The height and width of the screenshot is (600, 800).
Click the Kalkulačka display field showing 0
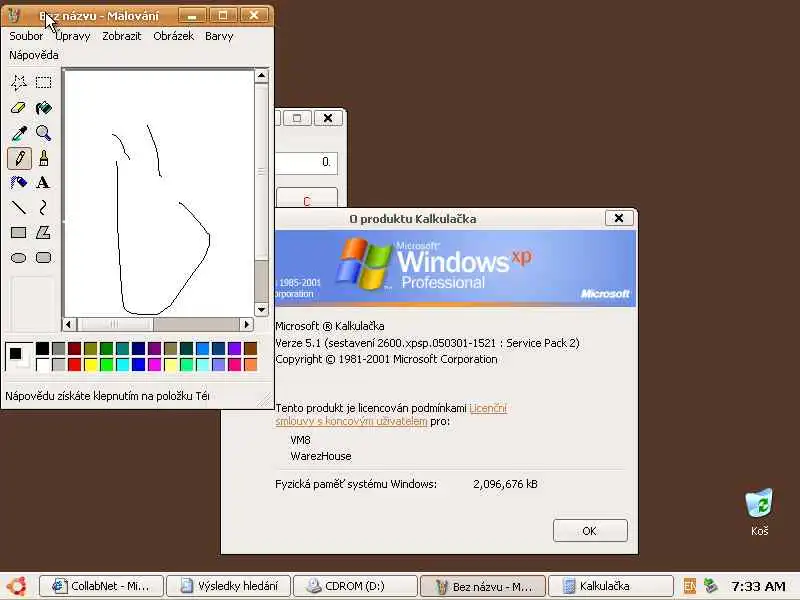pyautogui.click(x=306, y=163)
